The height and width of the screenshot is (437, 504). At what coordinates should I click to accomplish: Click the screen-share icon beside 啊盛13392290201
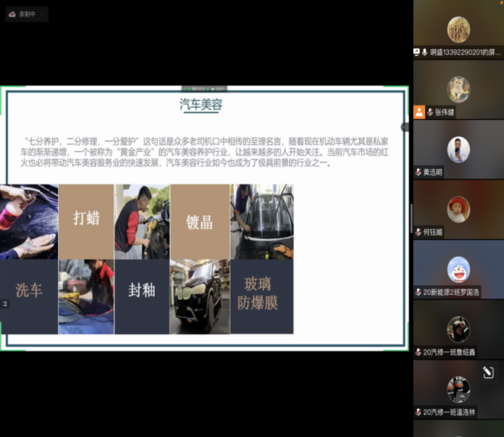[x=417, y=53]
